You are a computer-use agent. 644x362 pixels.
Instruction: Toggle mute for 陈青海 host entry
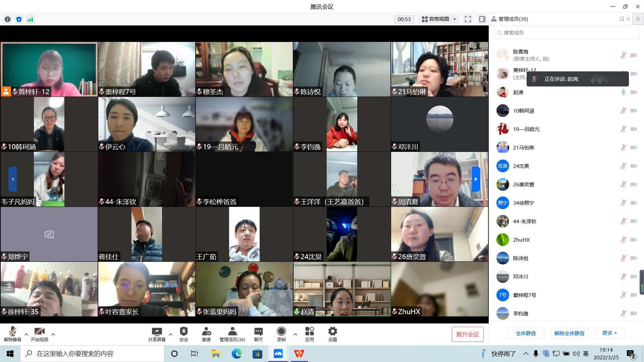coord(623,55)
